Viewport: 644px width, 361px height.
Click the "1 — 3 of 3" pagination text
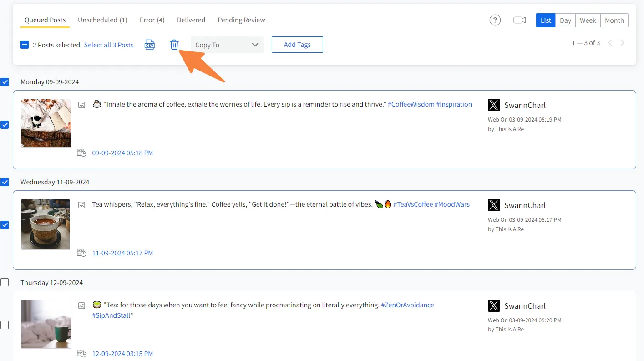pos(586,43)
